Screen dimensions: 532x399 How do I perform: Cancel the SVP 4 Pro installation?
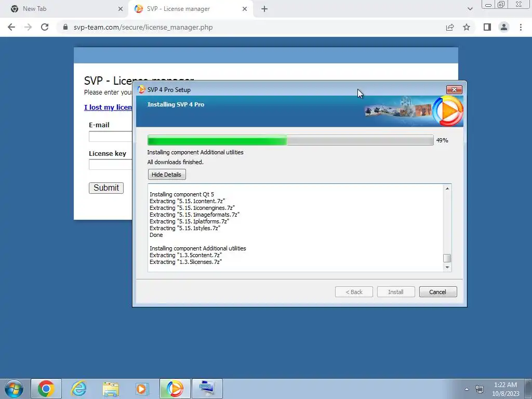tap(437, 292)
